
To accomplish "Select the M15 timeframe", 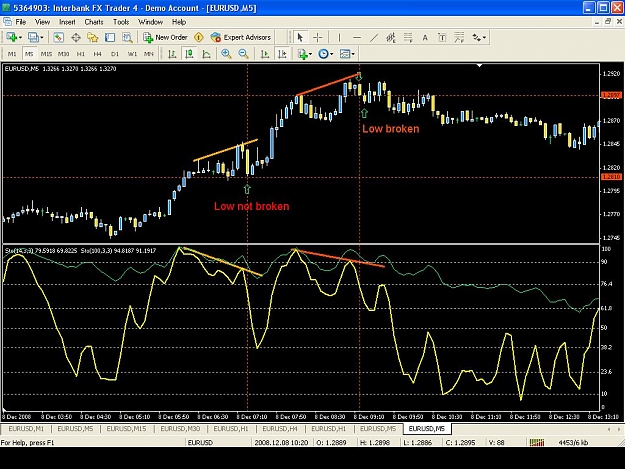I will point(46,54).
